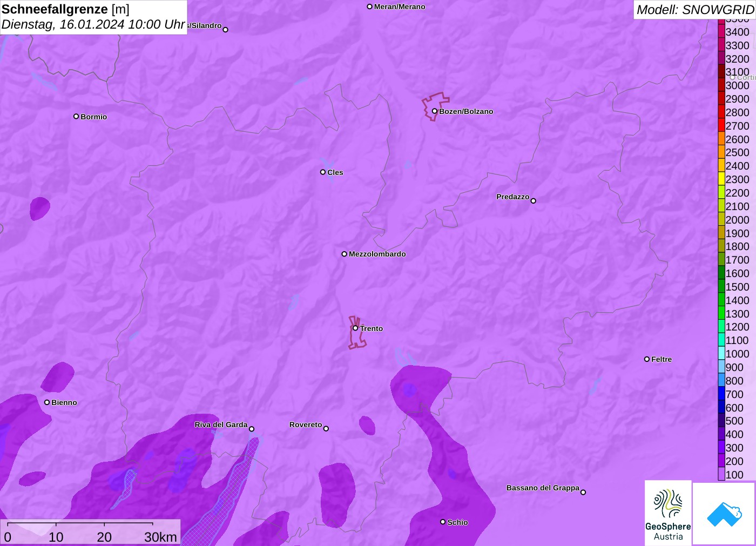756x546 pixels.
Task: Click the 100 m legend color
Action: pyautogui.click(x=721, y=474)
